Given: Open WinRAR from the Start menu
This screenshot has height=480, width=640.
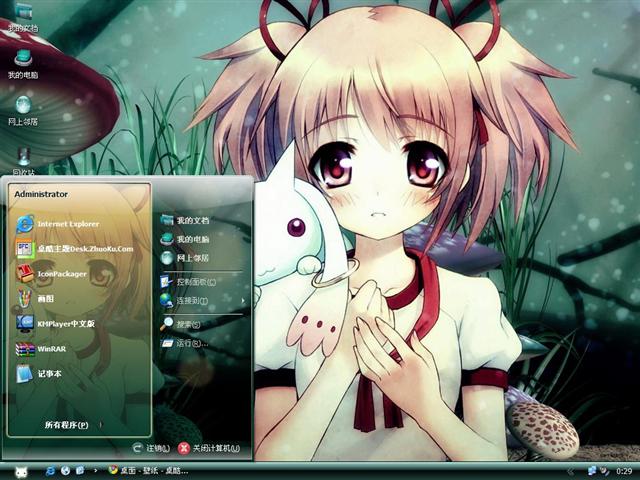Looking at the screenshot, I should (x=50, y=349).
